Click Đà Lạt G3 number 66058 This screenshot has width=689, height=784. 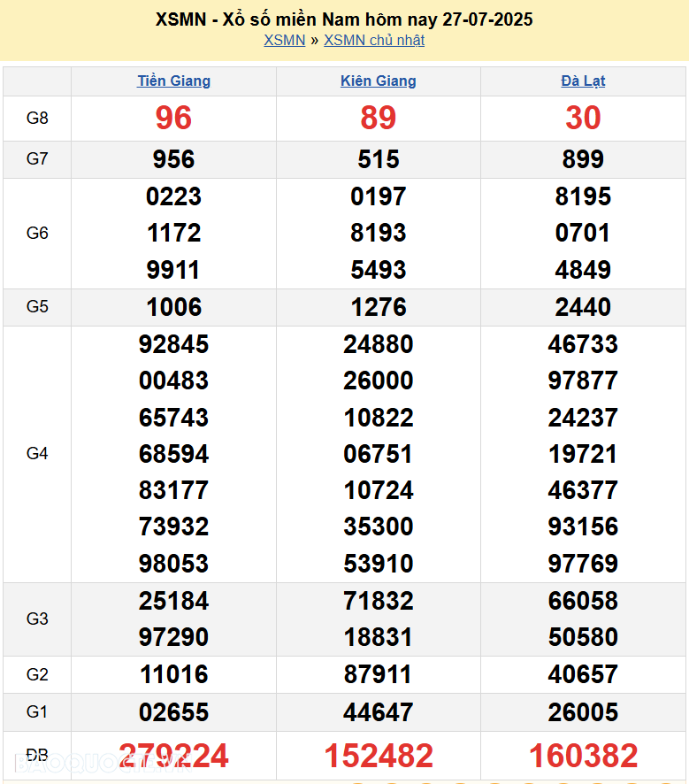pyautogui.click(x=583, y=601)
